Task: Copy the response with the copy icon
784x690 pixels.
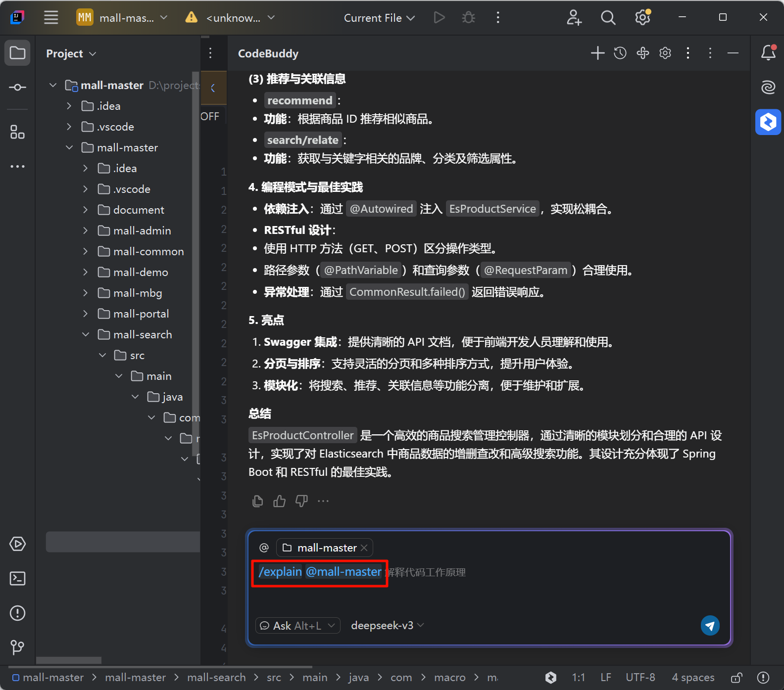Action: pos(257,501)
